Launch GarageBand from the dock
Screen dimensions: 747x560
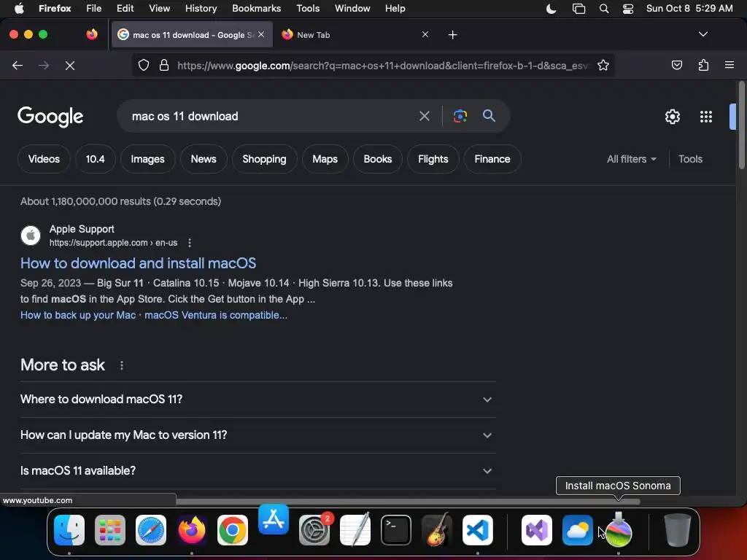[437, 529]
